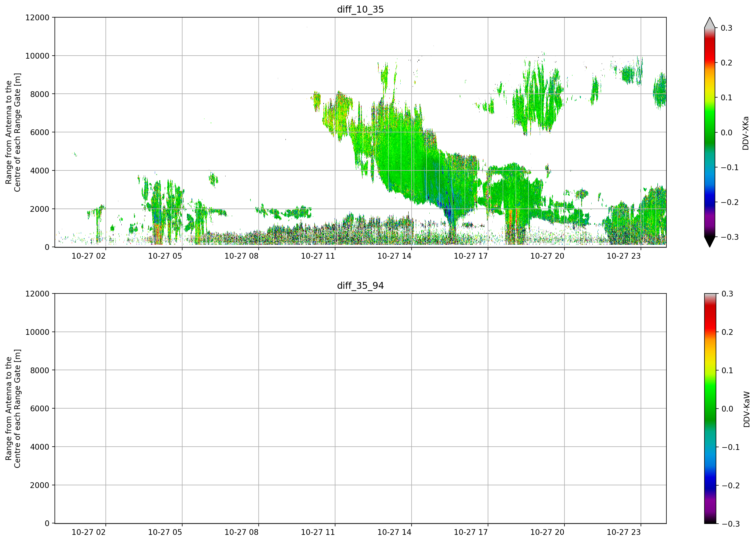Screen dimensions: 756x542
Task: Click the diff_10_35 plot title
Action: pos(360,9)
